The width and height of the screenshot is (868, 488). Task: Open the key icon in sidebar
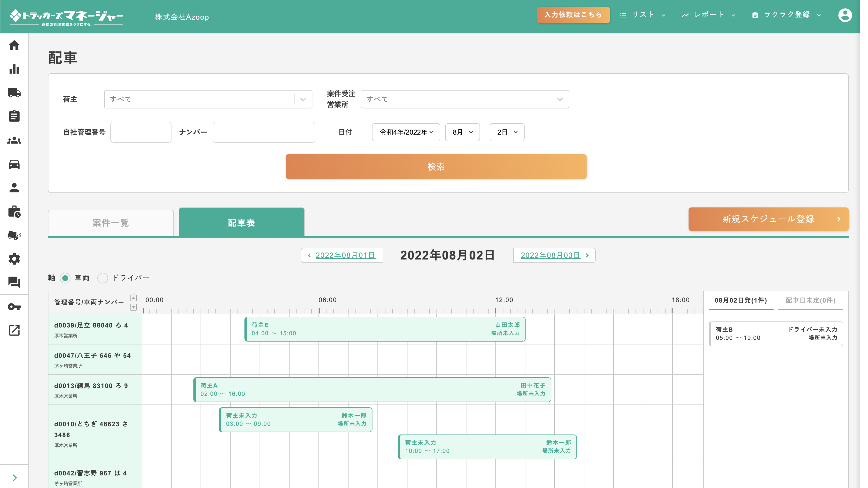pos(14,307)
